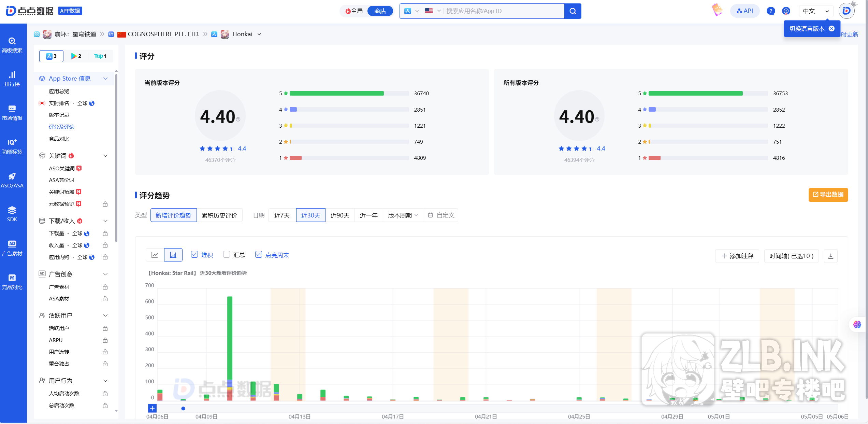868x424 pixels.
Task: Click the lock icon beside ARPU
Action: 105,340
